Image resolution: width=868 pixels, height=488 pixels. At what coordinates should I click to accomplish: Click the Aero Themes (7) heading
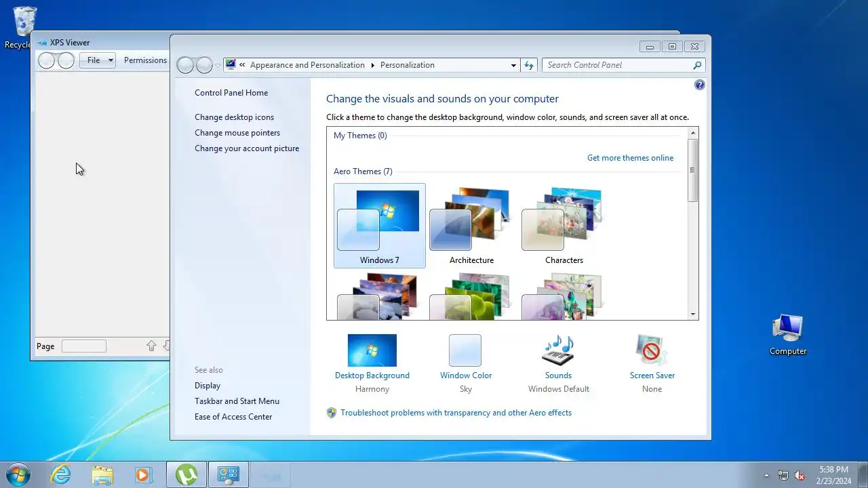pyautogui.click(x=363, y=171)
